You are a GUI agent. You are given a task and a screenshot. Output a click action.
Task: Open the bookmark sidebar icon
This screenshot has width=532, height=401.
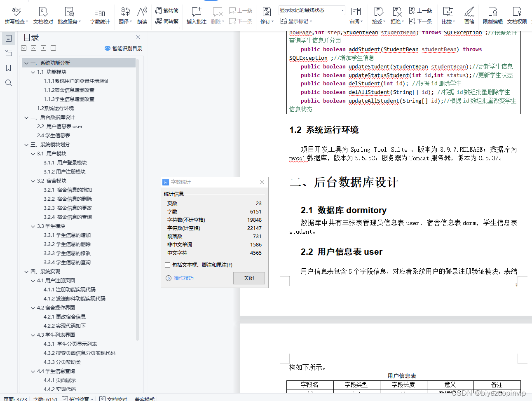[8, 68]
